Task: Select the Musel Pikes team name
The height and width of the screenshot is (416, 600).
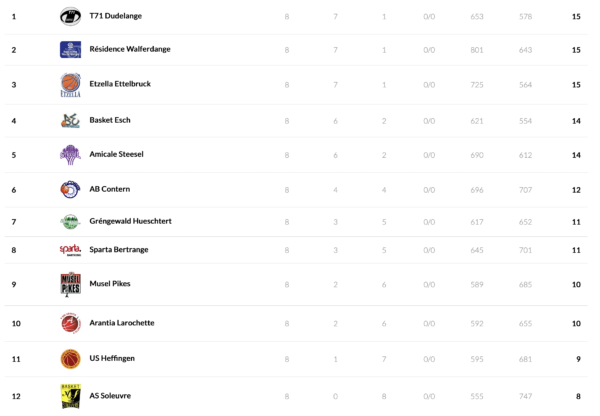Action: (x=110, y=284)
